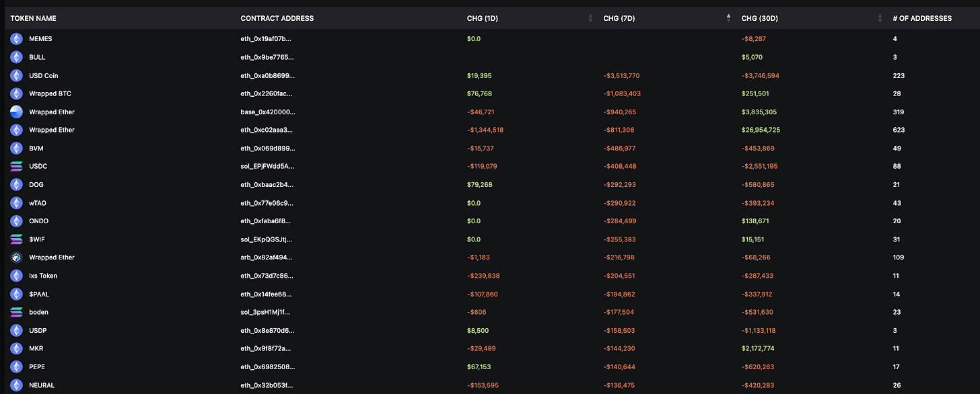Click the $PAAL token icon
The height and width of the screenshot is (394, 980).
pos(16,294)
